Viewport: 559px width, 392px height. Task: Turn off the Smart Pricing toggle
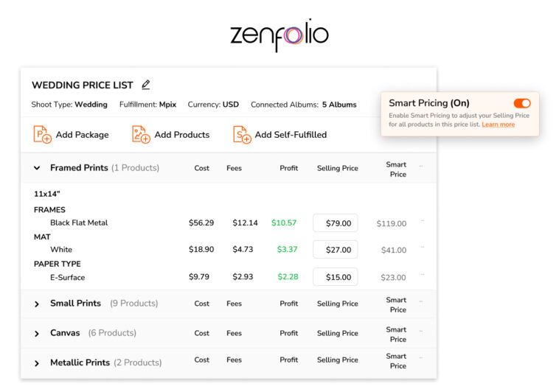521,103
